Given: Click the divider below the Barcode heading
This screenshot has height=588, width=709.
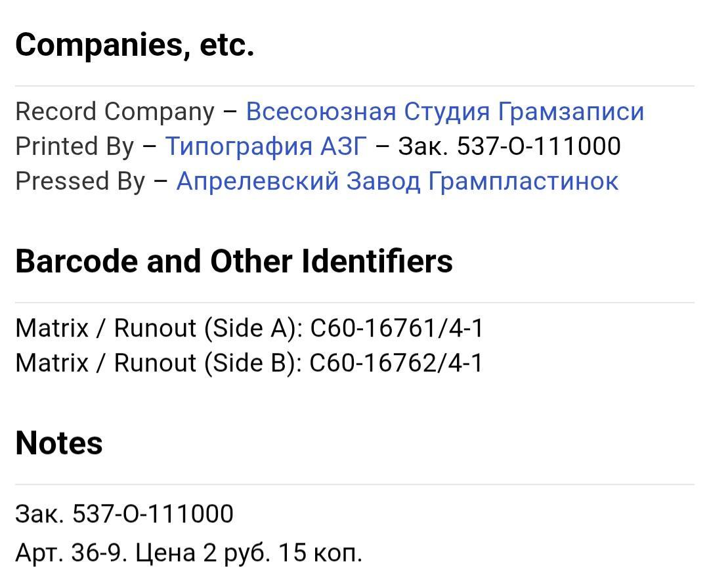Looking at the screenshot, I should [x=354, y=303].
